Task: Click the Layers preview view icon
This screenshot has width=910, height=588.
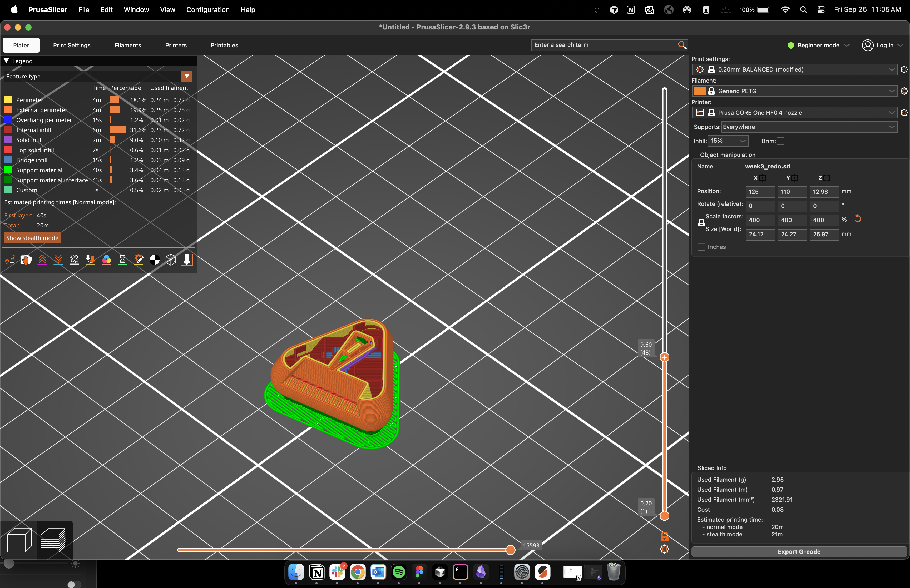Action: [x=53, y=540]
